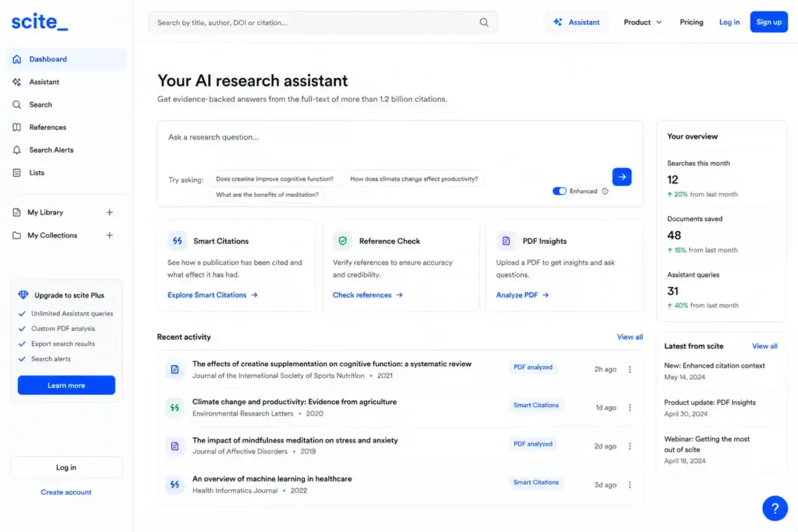Click the Search Alerts bell icon
798x532 pixels.
click(17, 150)
